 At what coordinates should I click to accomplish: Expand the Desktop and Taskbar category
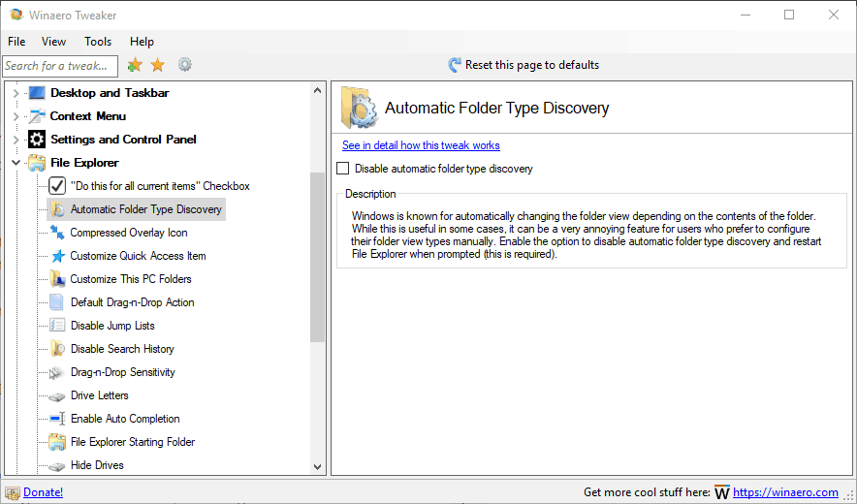[x=16, y=93]
